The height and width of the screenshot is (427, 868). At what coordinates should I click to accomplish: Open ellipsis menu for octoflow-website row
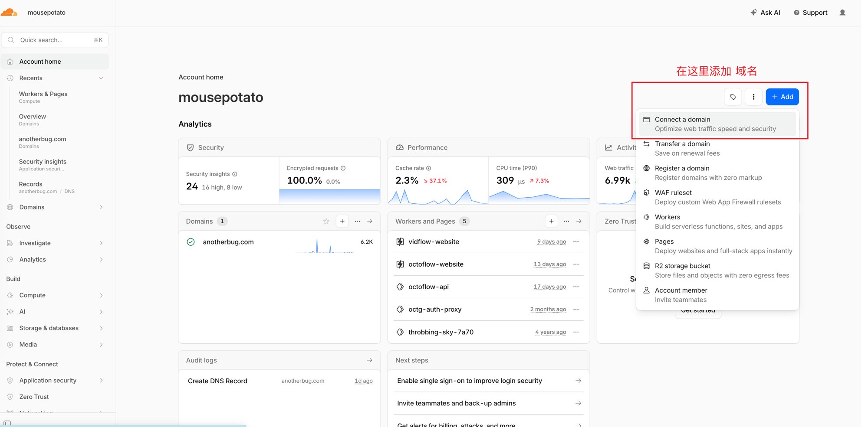(576, 264)
